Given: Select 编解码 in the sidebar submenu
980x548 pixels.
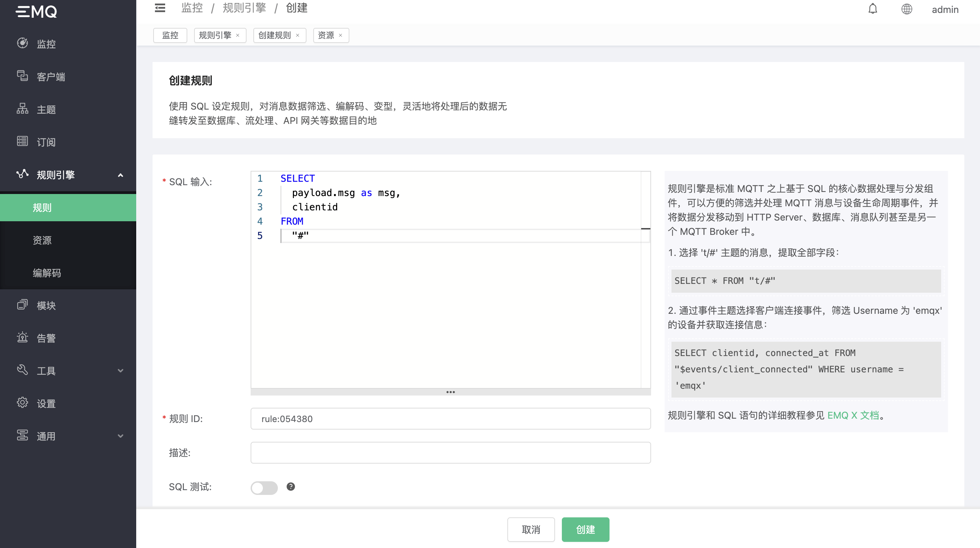Looking at the screenshot, I should coord(47,273).
